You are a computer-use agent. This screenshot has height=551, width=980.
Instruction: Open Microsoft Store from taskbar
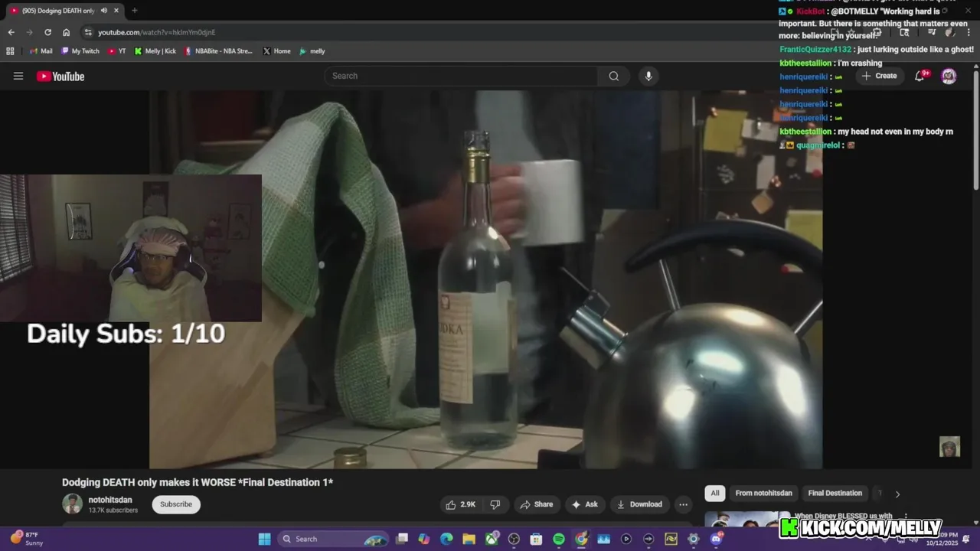pyautogui.click(x=536, y=539)
